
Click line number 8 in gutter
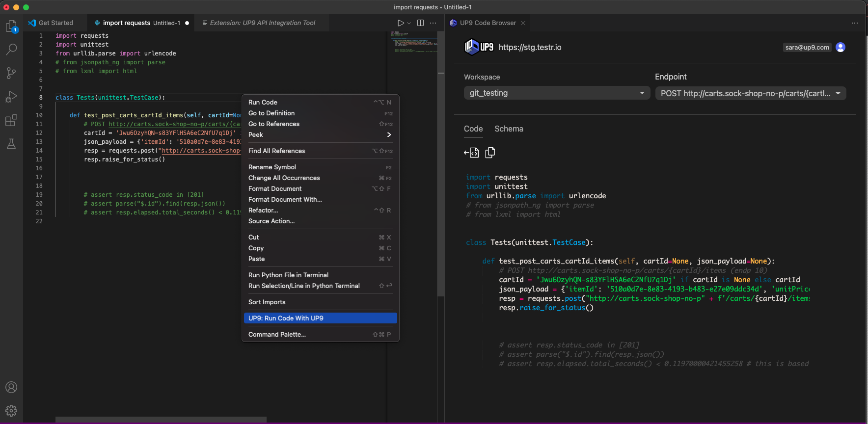click(x=41, y=98)
